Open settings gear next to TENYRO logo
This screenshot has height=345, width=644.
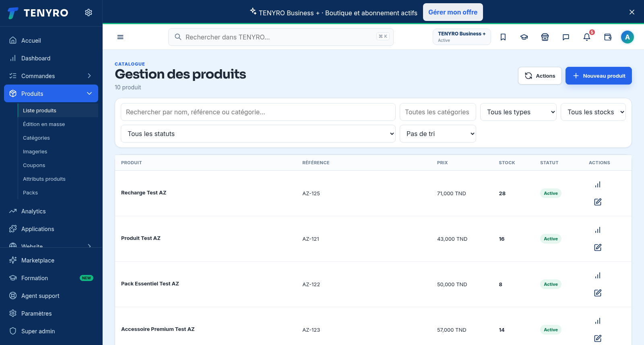(x=89, y=12)
